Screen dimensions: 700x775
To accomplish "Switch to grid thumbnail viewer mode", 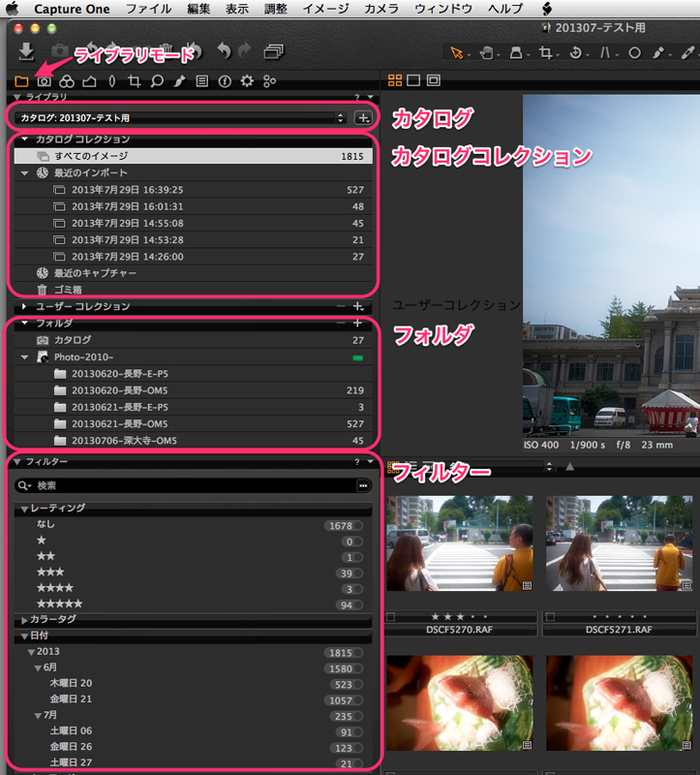I will point(395,80).
